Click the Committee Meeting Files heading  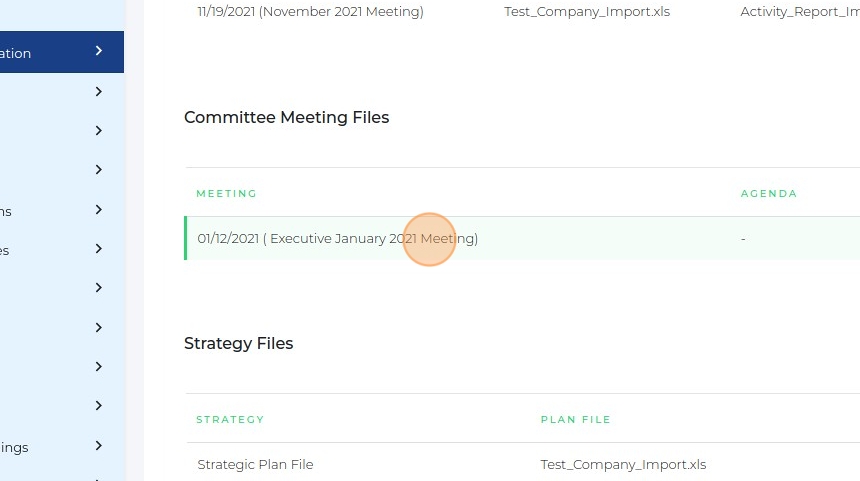286,118
